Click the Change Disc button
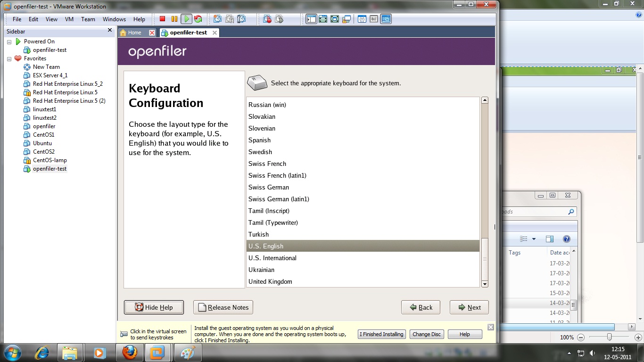This screenshot has width=644, height=362. pos(427,334)
